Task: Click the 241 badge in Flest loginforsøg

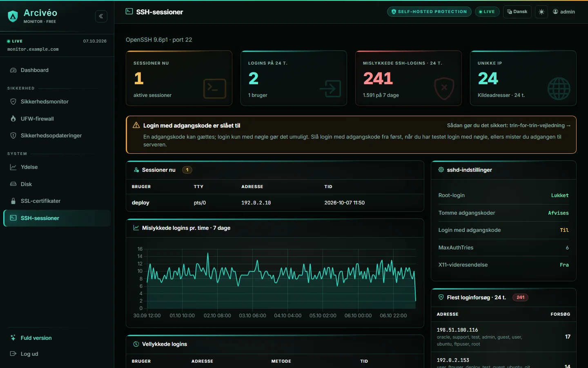Action: pyautogui.click(x=520, y=297)
